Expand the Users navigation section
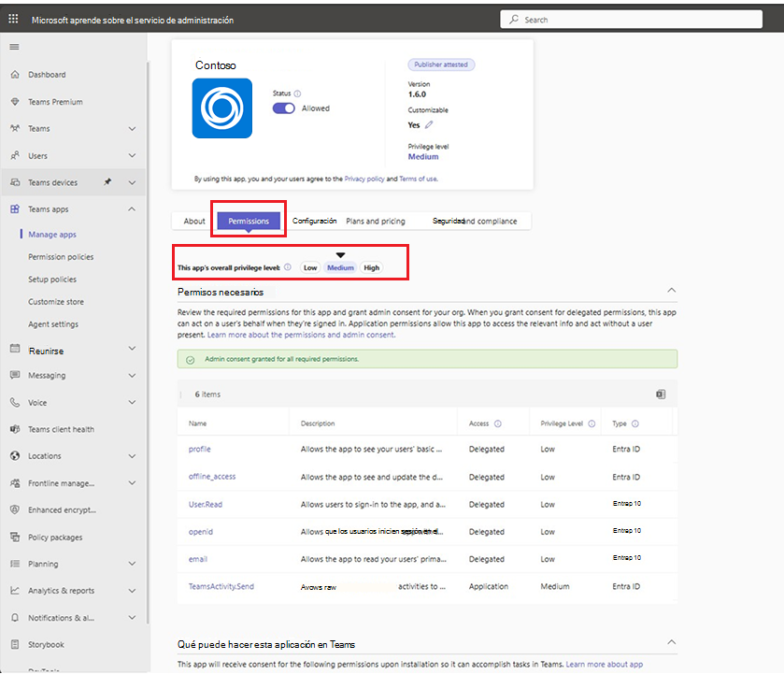 [x=132, y=155]
